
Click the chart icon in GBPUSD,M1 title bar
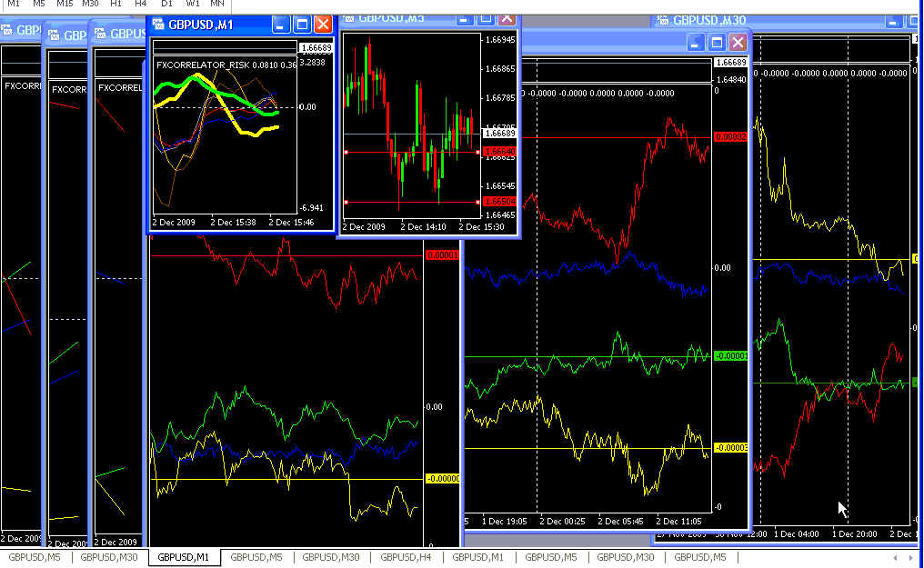158,25
